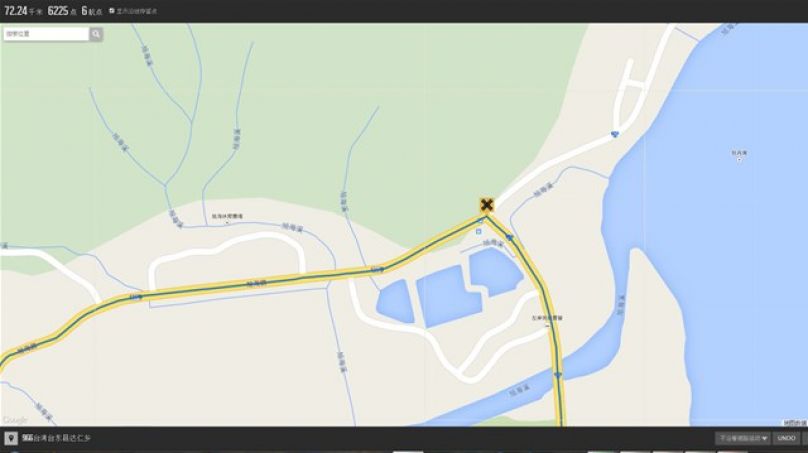Click the address text in bottom bar
Image resolution: width=808 pixels, height=453 pixels.
[x=56, y=438]
